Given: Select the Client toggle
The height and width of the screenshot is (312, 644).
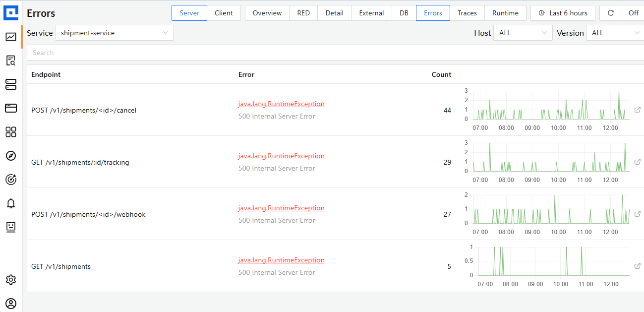Looking at the screenshot, I should (224, 13).
